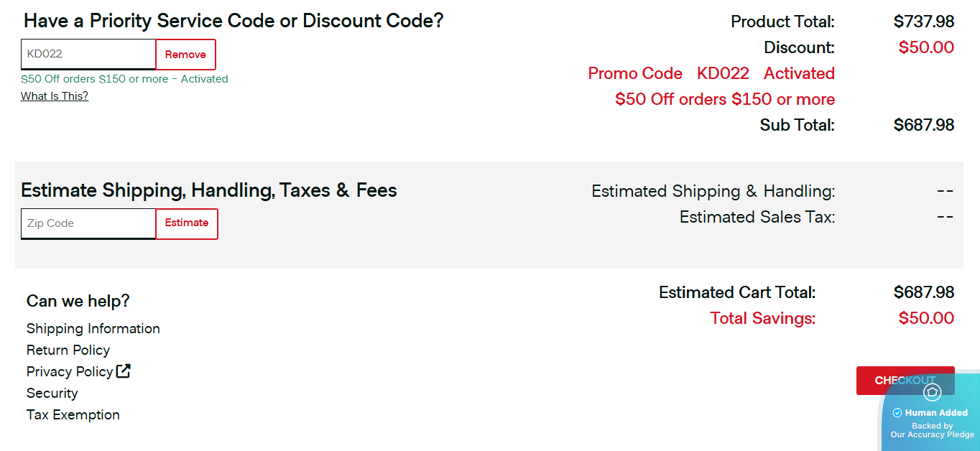
Task: Click the external link icon beside Privacy Policy
Action: pos(124,371)
